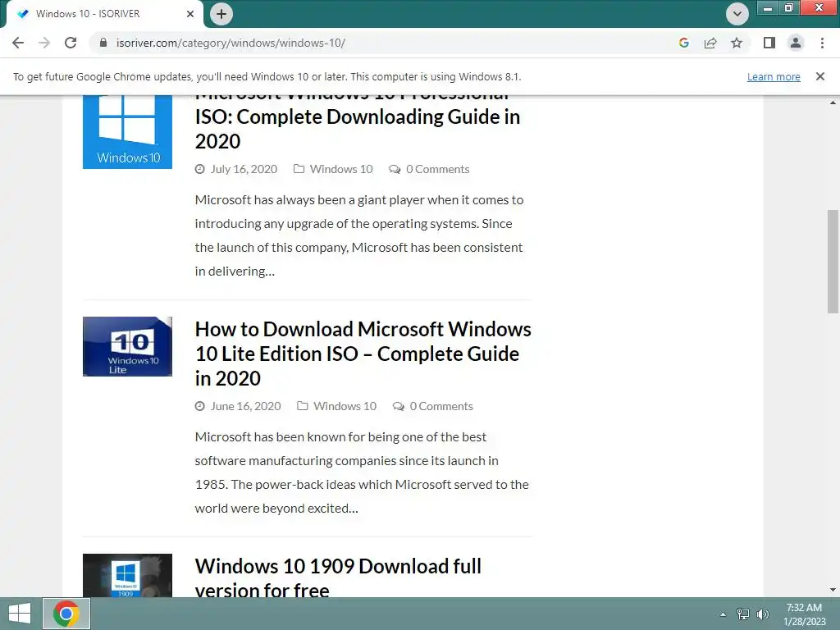Screen dimensions: 840x630
Task: Close the Windows 10 - ISORIVER tab
Action: pos(190,14)
